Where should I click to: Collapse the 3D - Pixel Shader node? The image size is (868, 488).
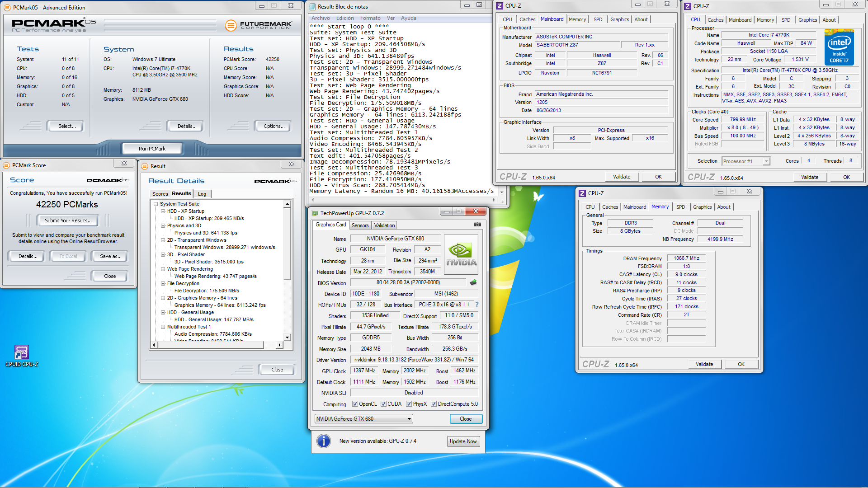pyautogui.click(x=163, y=254)
